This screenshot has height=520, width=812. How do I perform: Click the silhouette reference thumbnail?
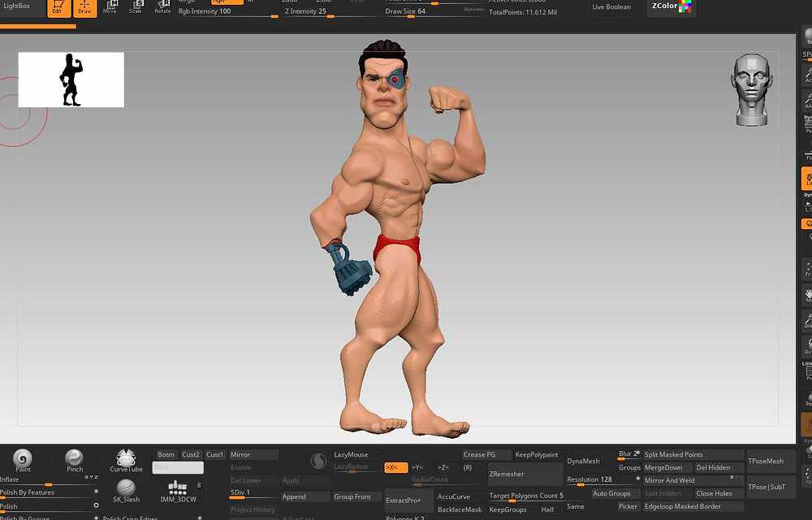[71, 80]
